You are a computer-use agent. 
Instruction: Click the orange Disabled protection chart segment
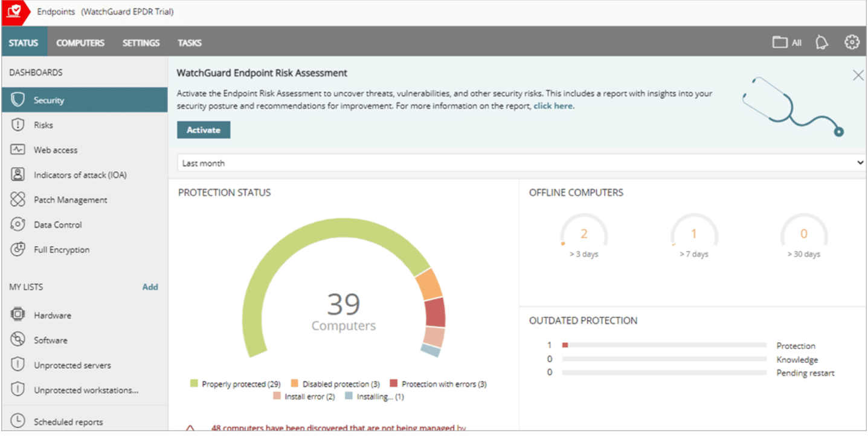[428, 284]
